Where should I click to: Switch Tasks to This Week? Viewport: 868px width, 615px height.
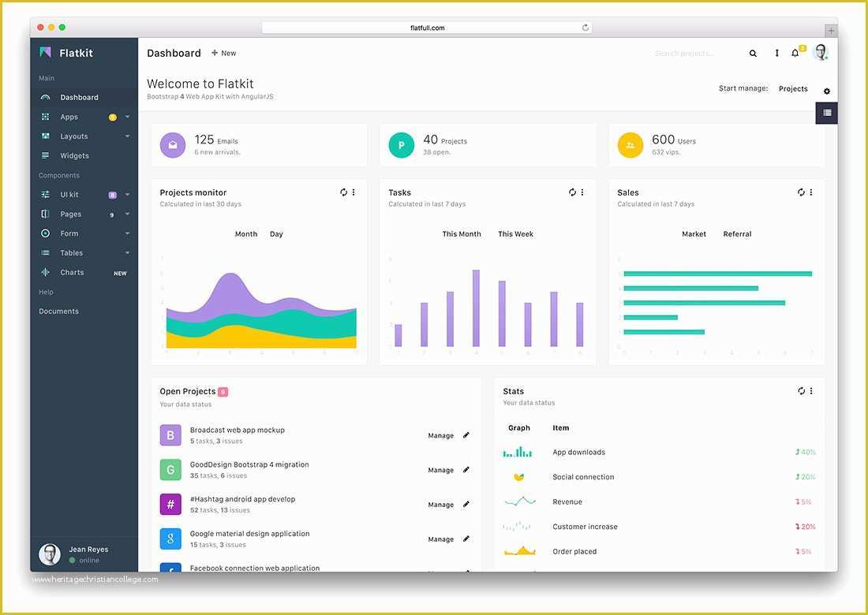point(514,233)
